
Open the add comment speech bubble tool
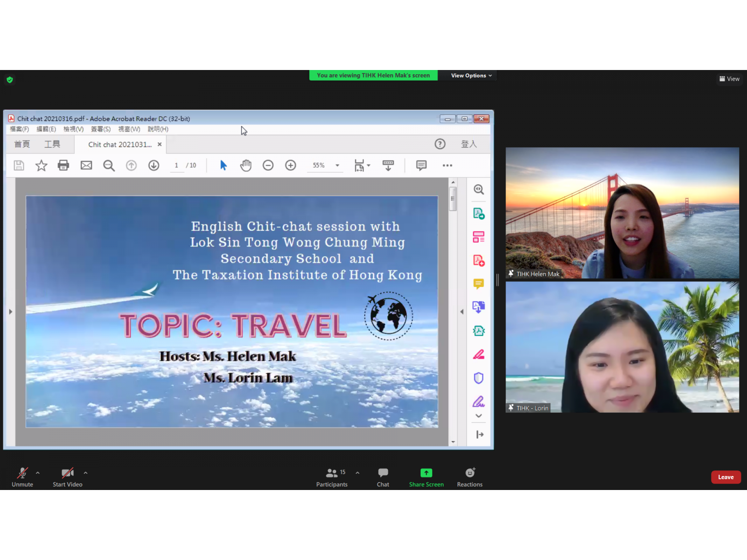point(421,165)
